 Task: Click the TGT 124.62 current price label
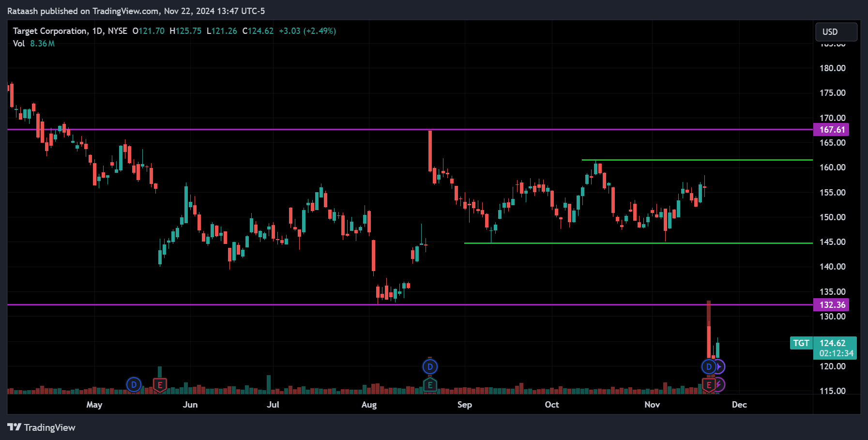point(823,343)
